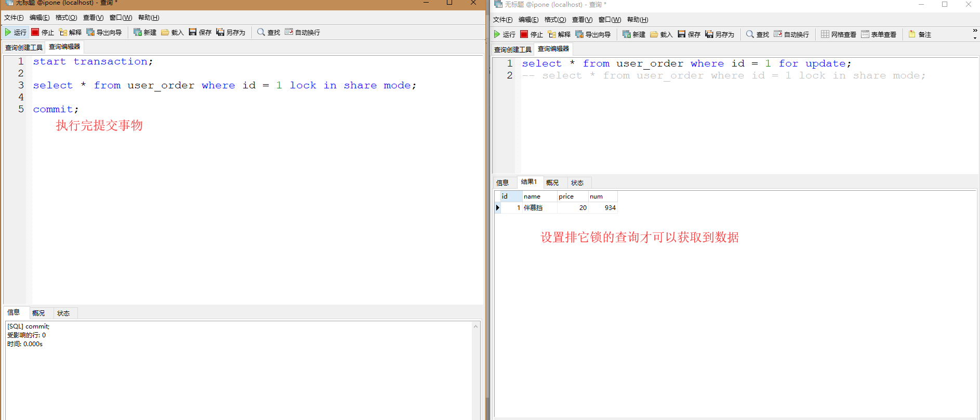Select cell with price value 20
980x420 pixels.
[573, 207]
